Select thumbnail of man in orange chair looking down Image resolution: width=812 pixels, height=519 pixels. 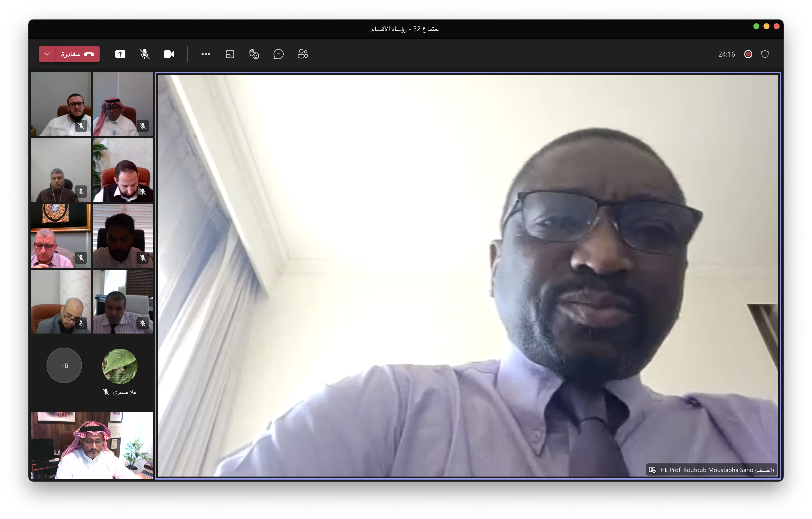pos(123,170)
